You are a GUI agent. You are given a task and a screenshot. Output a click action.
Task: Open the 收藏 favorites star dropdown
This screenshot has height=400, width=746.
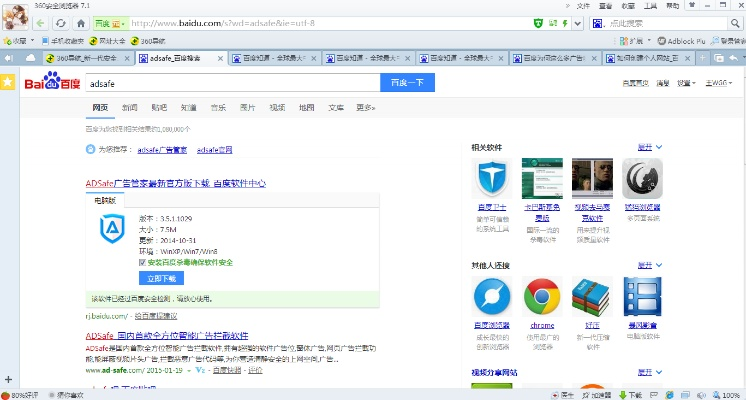19,41
